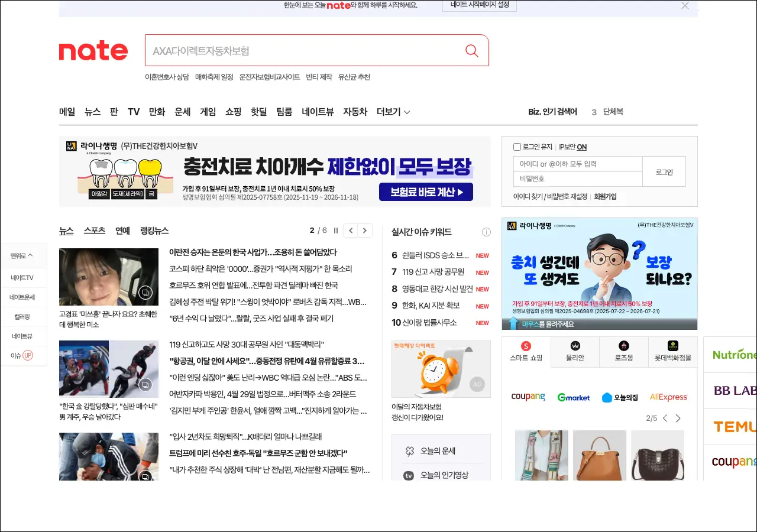
Task: Click the 회원가입 link
Action: coord(605,196)
